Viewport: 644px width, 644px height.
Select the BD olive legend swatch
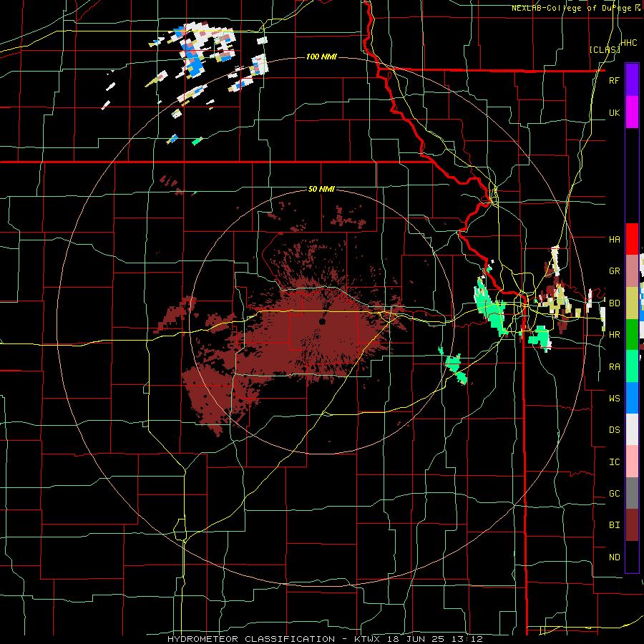click(632, 303)
